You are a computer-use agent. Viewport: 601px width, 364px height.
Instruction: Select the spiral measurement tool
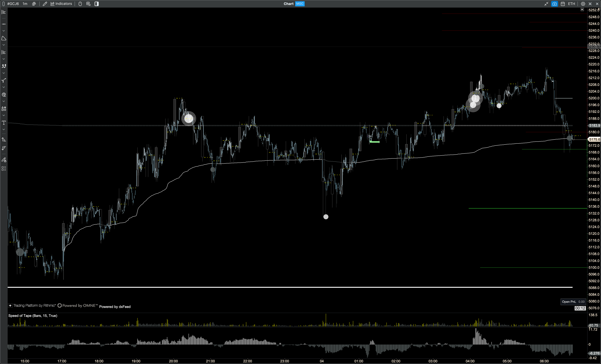click(4, 95)
